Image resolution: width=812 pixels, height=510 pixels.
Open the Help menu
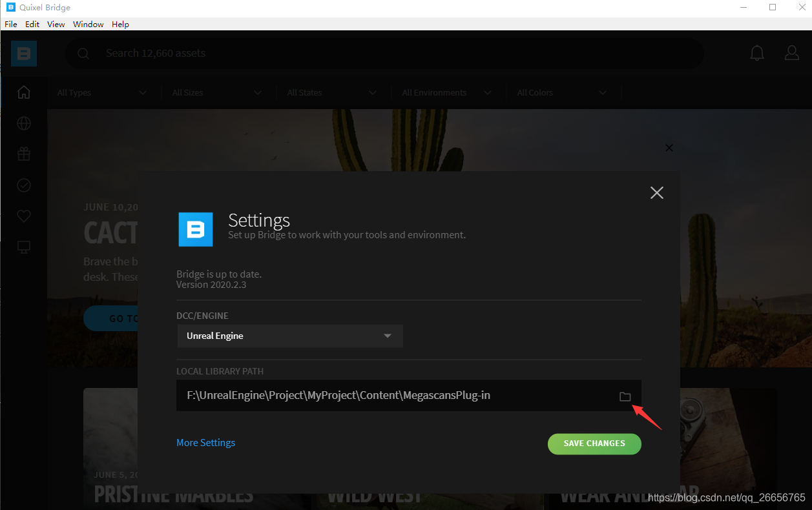click(120, 24)
